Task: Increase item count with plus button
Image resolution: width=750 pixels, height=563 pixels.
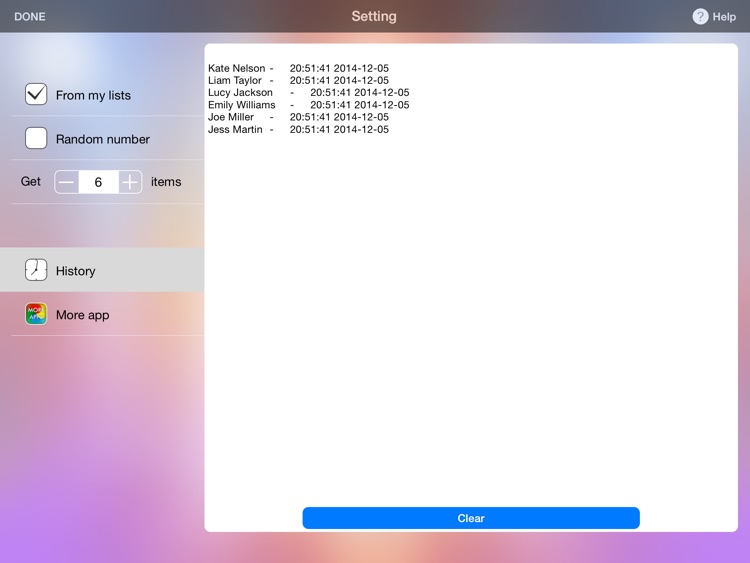Action: [130, 182]
